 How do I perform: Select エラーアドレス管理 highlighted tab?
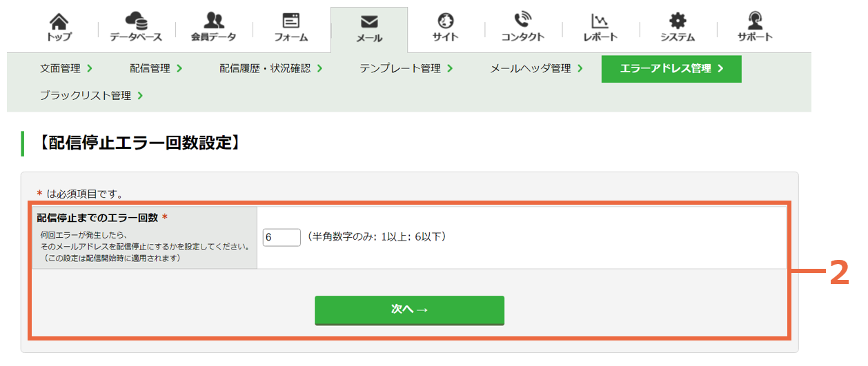pos(671,68)
